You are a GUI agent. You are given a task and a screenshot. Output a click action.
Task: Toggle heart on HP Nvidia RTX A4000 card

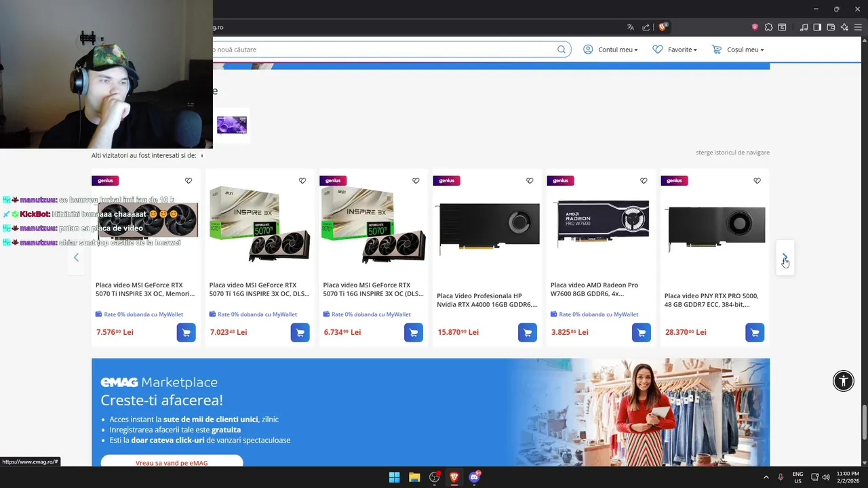(x=530, y=181)
